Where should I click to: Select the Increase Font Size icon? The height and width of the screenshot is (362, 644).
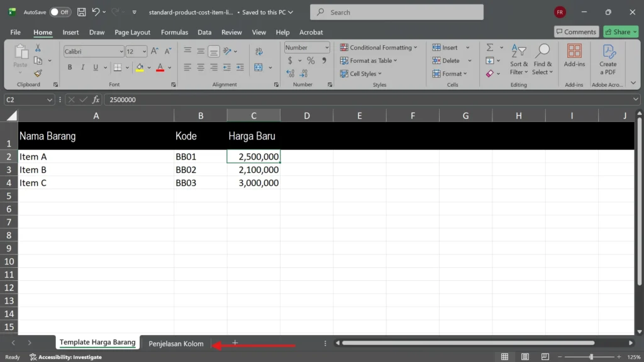coord(153,50)
